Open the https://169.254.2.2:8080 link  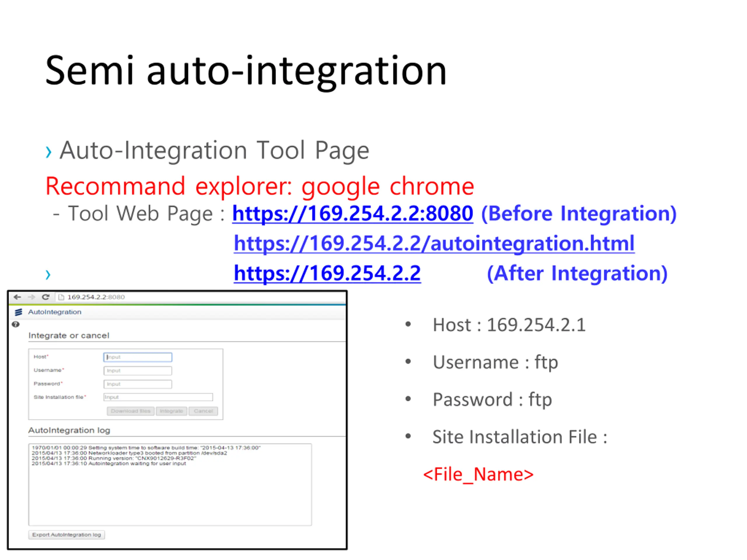pyautogui.click(x=352, y=214)
